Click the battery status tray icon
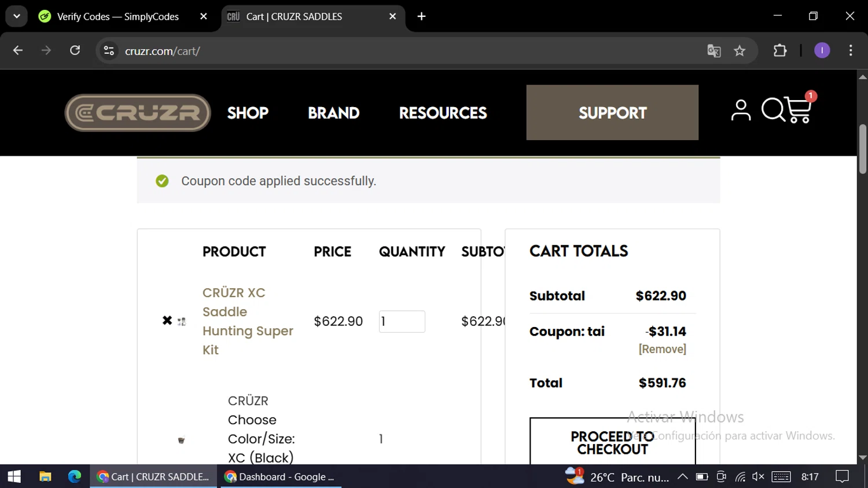The width and height of the screenshot is (868, 488). coord(702,476)
